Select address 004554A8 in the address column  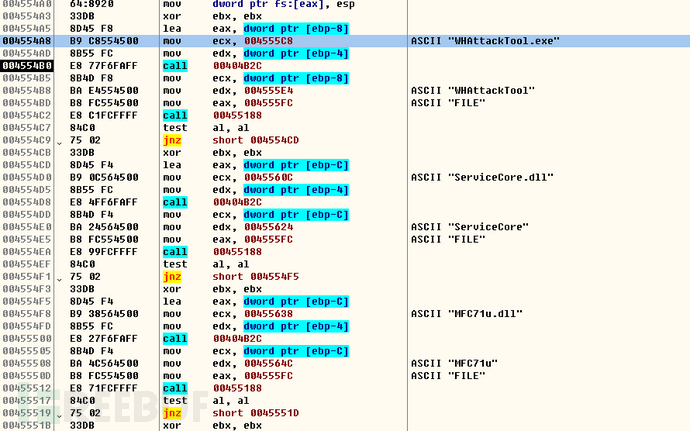click(27, 41)
